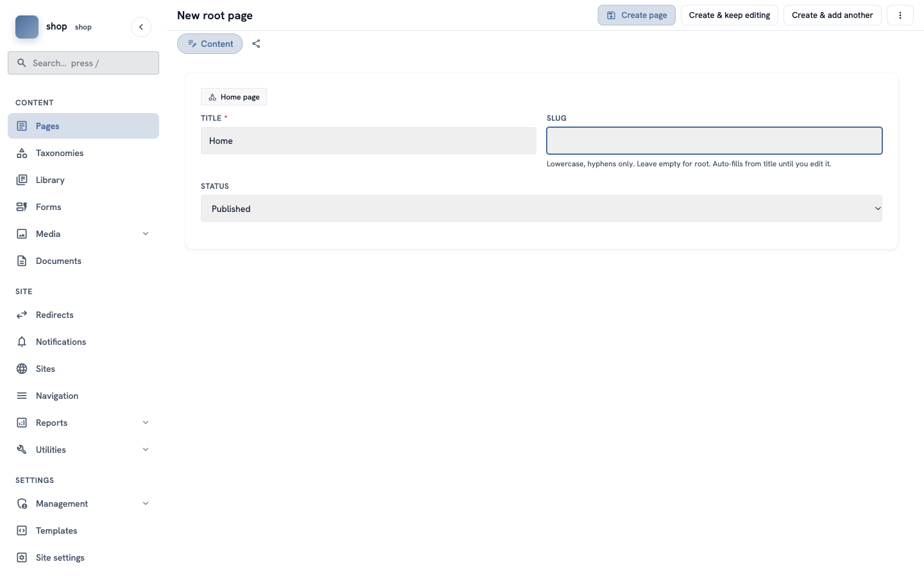Open Library in the sidebar
The width and height of the screenshot is (924, 578).
[x=83, y=180]
